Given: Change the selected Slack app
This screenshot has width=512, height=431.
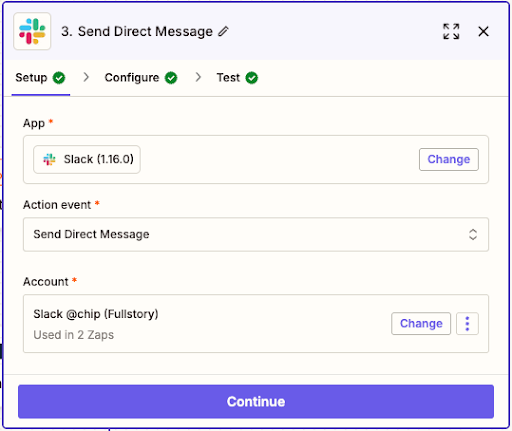Looking at the screenshot, I should pos(449,159).
